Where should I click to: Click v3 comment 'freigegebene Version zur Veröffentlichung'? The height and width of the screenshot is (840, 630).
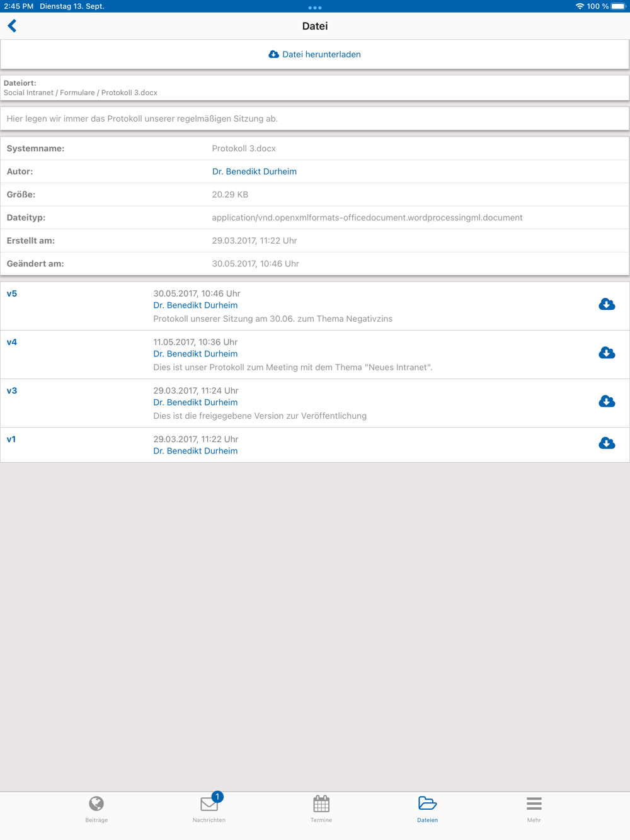pos(260,416)
